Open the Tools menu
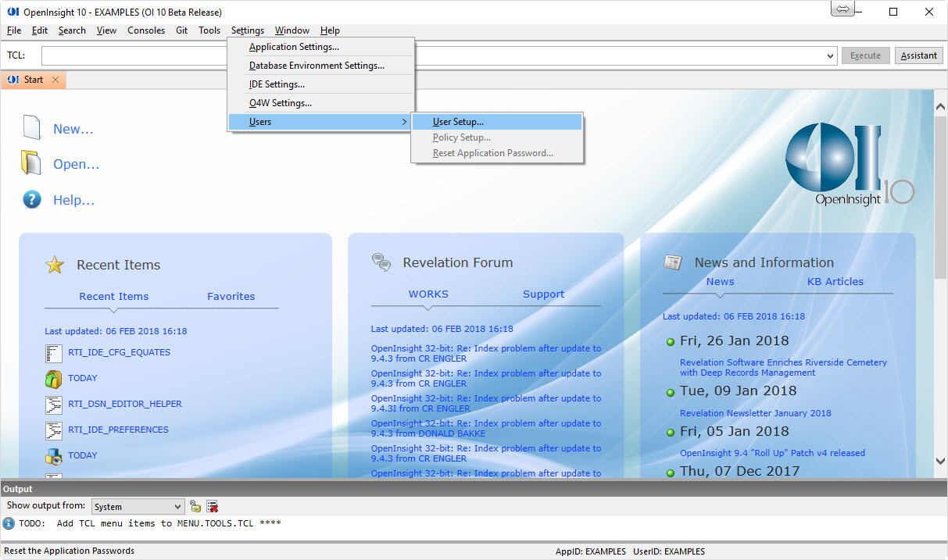The height and width of the screenshot is (560, 948). click(209, 30)
